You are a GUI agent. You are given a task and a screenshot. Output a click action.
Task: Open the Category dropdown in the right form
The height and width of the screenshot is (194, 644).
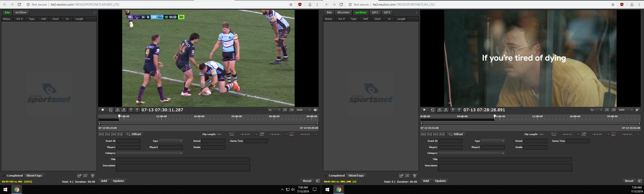coord(472,154)
